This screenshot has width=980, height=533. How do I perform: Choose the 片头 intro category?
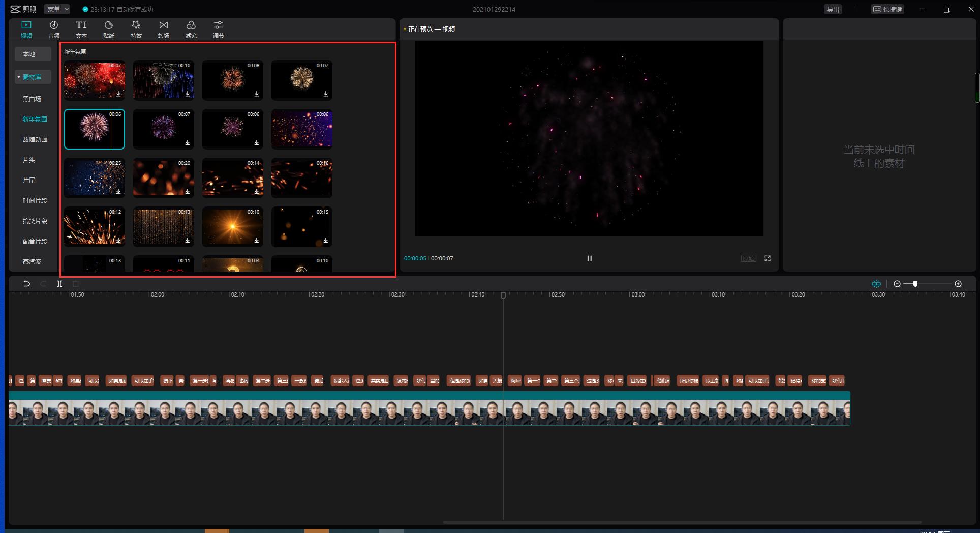29,160
